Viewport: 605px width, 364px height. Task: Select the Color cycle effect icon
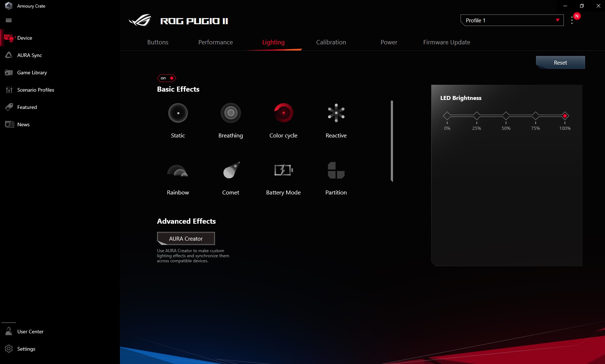pyautogui.click(x=284, y=113)
